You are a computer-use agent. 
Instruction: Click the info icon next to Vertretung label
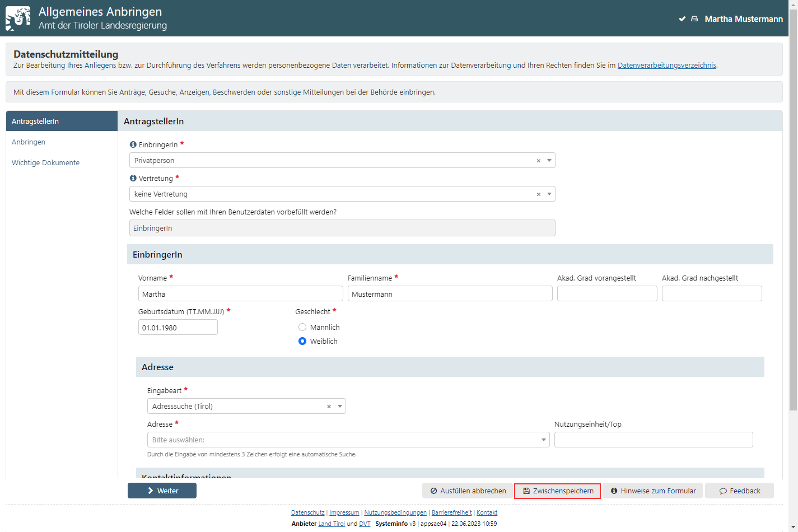(x=133, y=178)
